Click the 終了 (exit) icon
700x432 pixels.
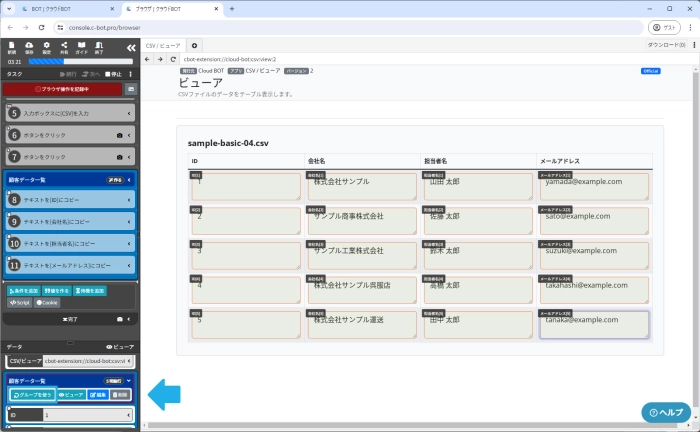[x=98, y=46]
